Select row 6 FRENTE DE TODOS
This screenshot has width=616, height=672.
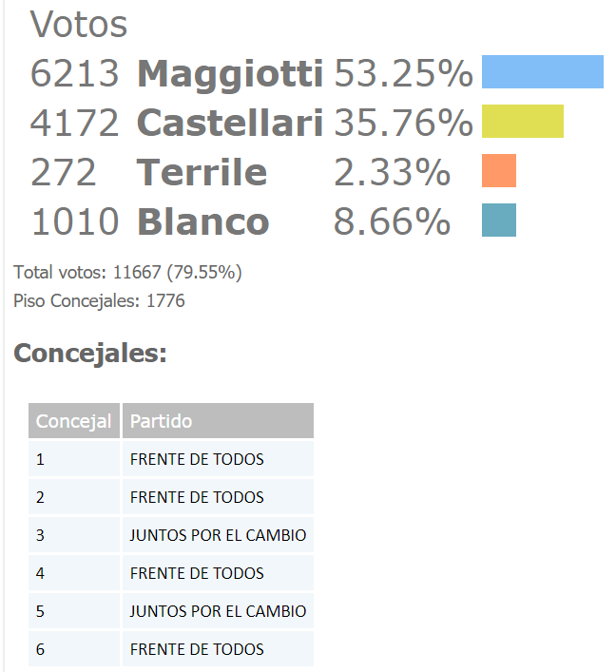171,649
